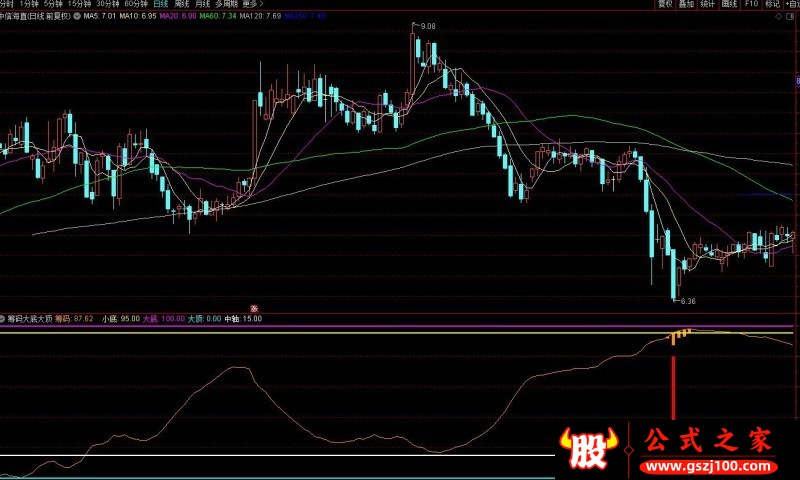Select the 日线 daily period tab
The height and width of the screenshot is (480, 800).
[x=160, y=4]
